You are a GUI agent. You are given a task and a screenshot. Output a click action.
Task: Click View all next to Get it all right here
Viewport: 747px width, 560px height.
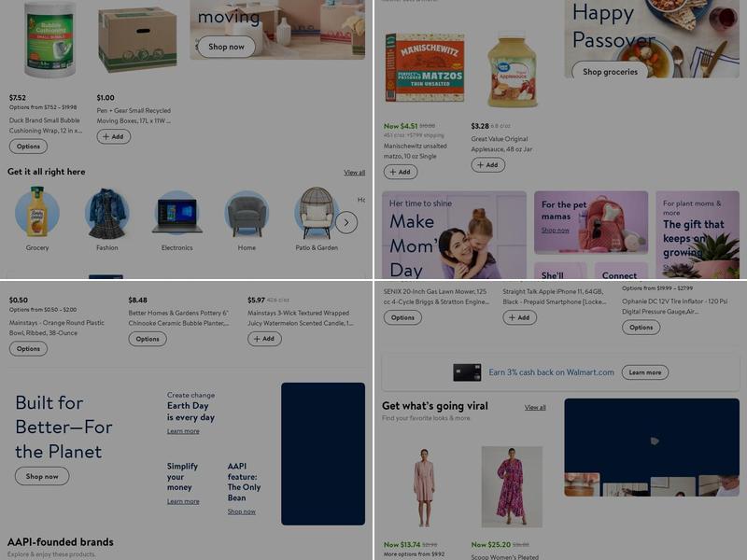click(x=355, y=173)
